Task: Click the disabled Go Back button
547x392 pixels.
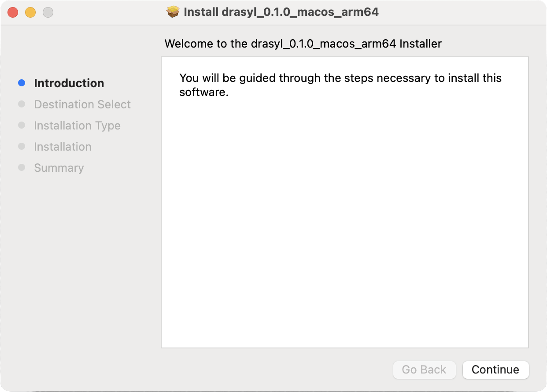Action: [x=424, y=370]
